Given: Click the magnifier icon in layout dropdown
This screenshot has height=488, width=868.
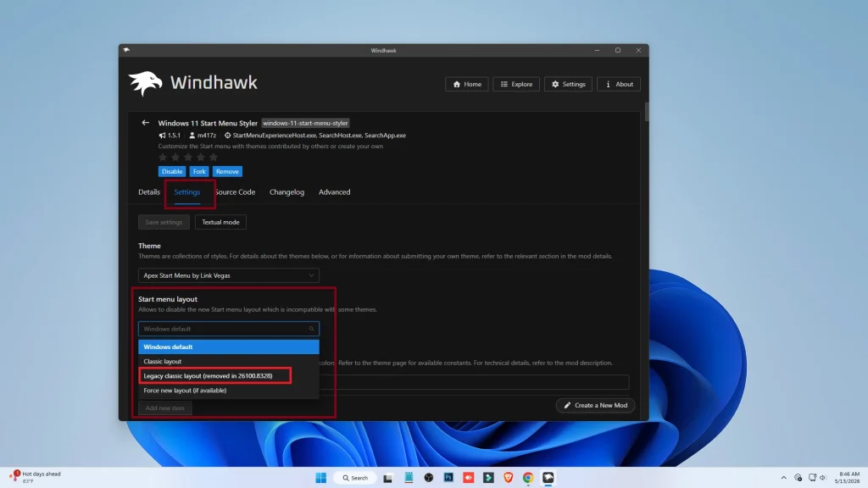Looking at the screenshot, I should point(312,329).
